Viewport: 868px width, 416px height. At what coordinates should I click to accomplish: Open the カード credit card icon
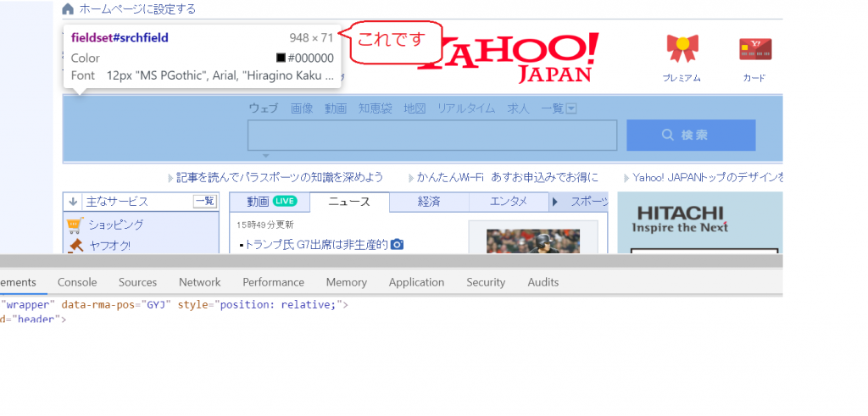pyautogui.click(x=754, y=51)
